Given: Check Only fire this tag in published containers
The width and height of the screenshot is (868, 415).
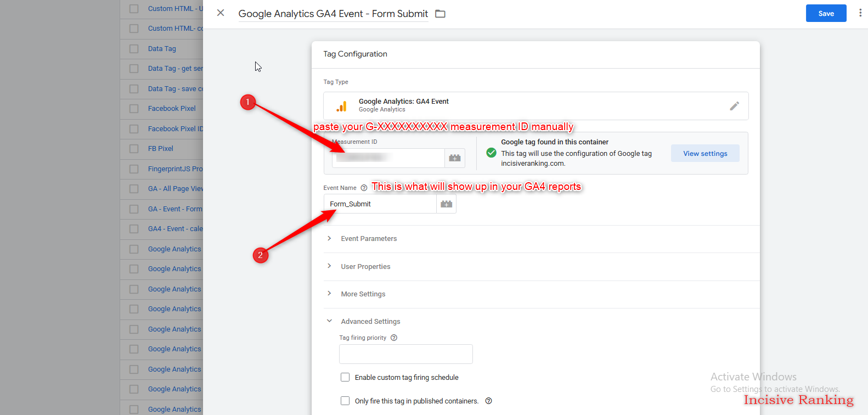Looking at the screenshot, I should click(345, 401).
